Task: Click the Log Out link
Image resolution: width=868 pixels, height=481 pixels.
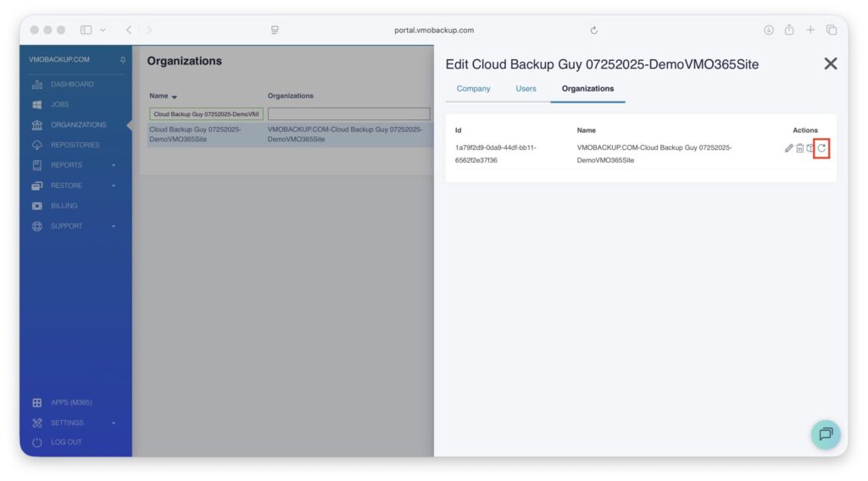Action: coord(67,442)
